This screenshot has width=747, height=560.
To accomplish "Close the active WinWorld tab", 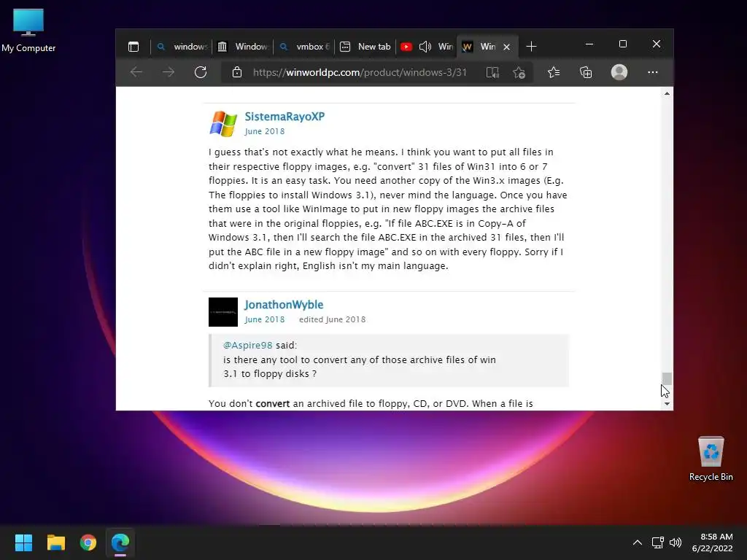I will 507,47.
